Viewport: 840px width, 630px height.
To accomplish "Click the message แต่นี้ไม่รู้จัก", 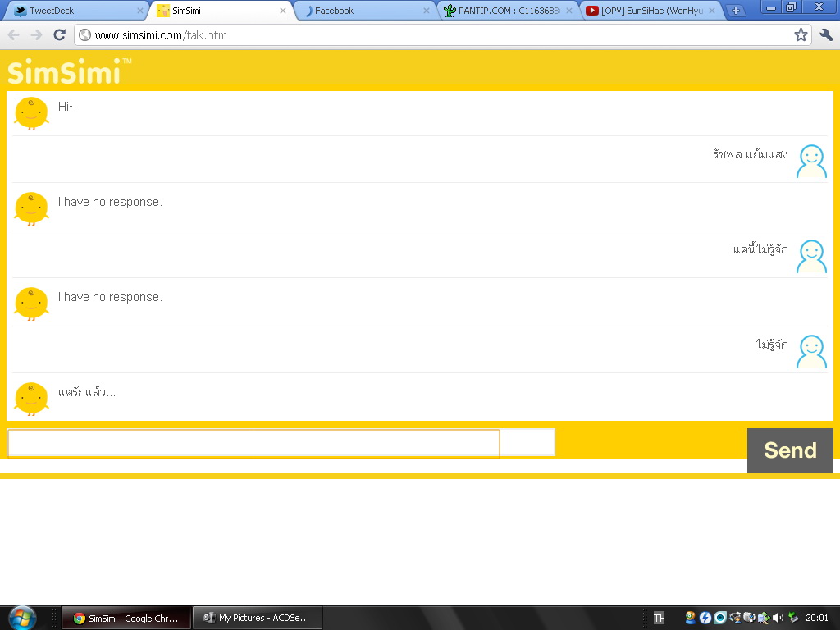I will pos(760,249).
